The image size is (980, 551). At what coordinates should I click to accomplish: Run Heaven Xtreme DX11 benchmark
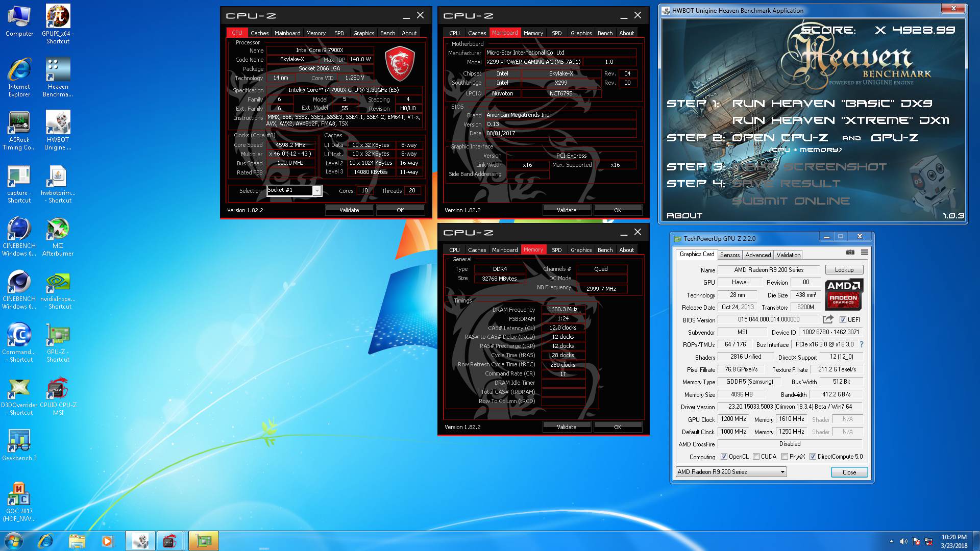pyautogui.click(x=841, y=120)
